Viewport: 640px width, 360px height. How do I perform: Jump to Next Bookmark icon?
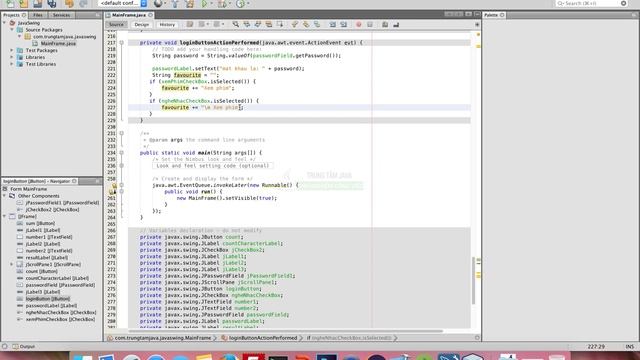[x=306, y=24]
